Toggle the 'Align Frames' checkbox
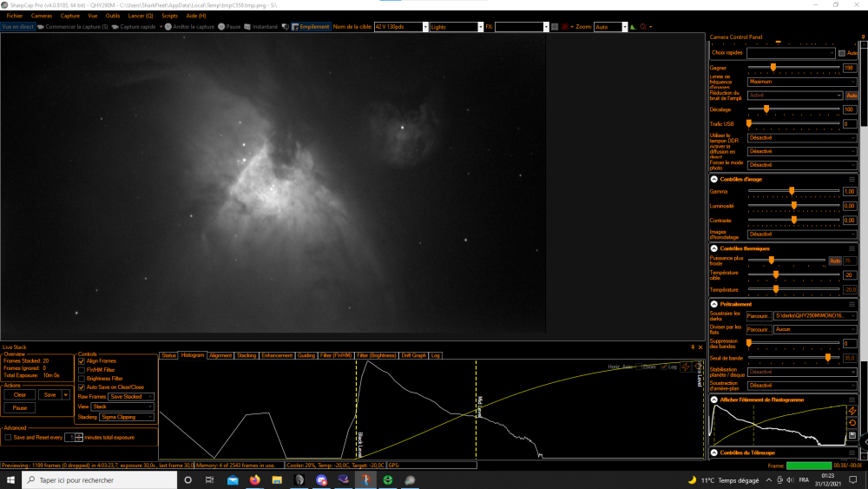 82,361
